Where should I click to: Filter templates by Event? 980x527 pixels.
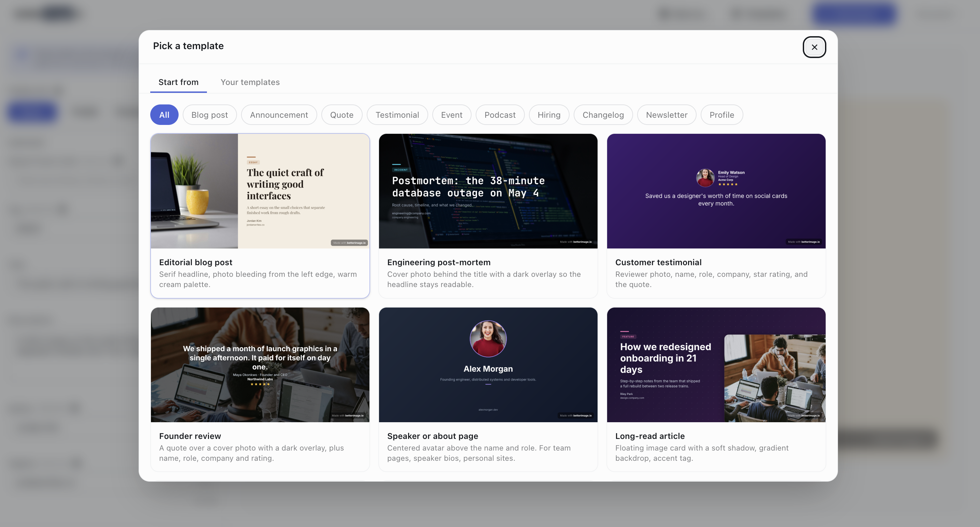(x=451, y=115)
